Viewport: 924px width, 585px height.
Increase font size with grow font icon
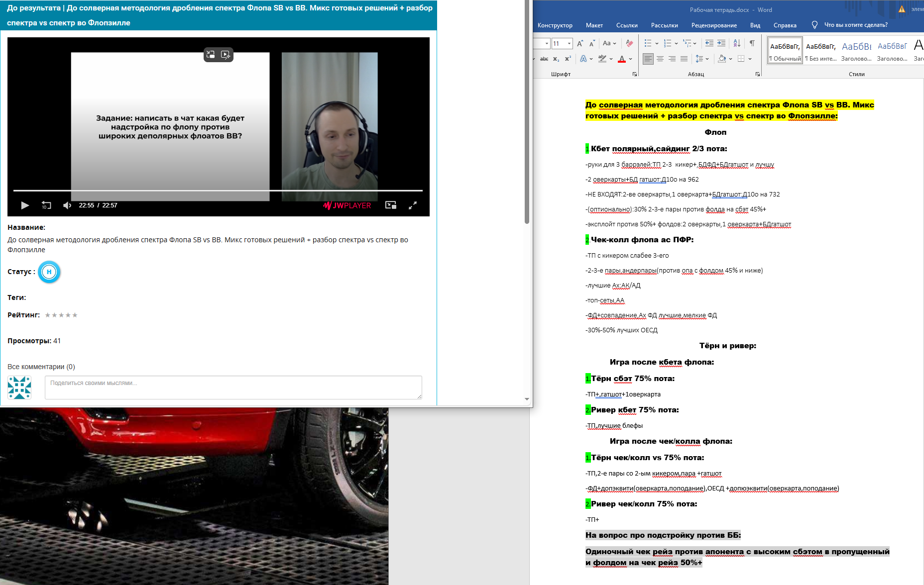click(x=580, y=43)
